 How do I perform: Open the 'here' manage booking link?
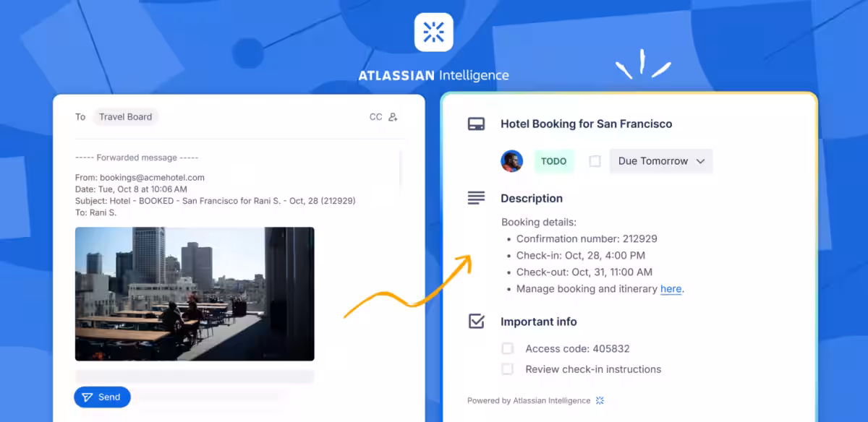671,289
